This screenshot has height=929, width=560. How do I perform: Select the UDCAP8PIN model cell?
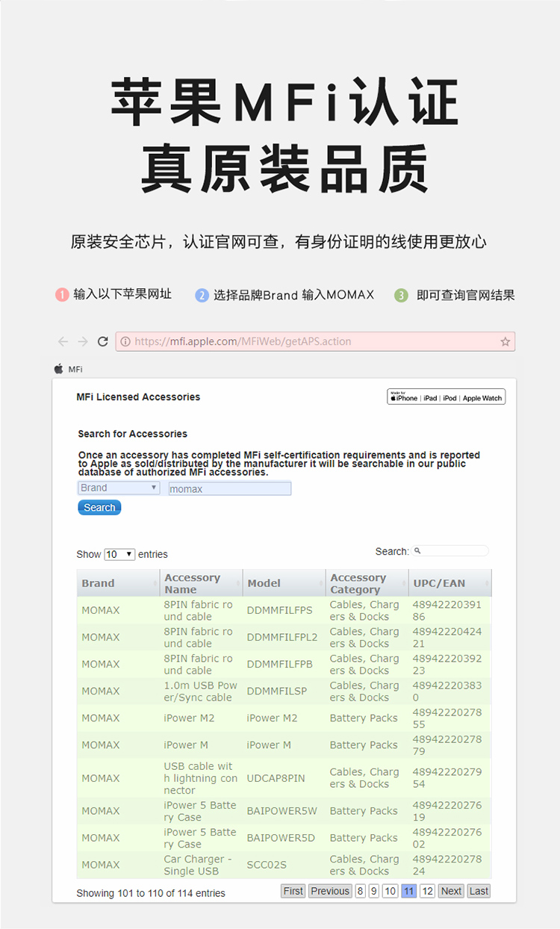(276, 778)
